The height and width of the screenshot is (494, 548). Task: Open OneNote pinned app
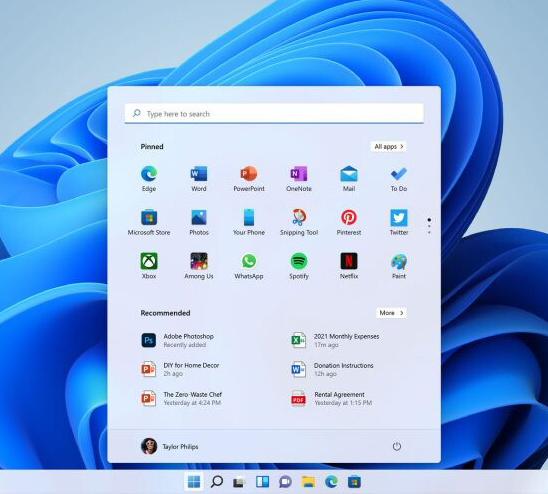pyautogui.click(x=299, y=179)
